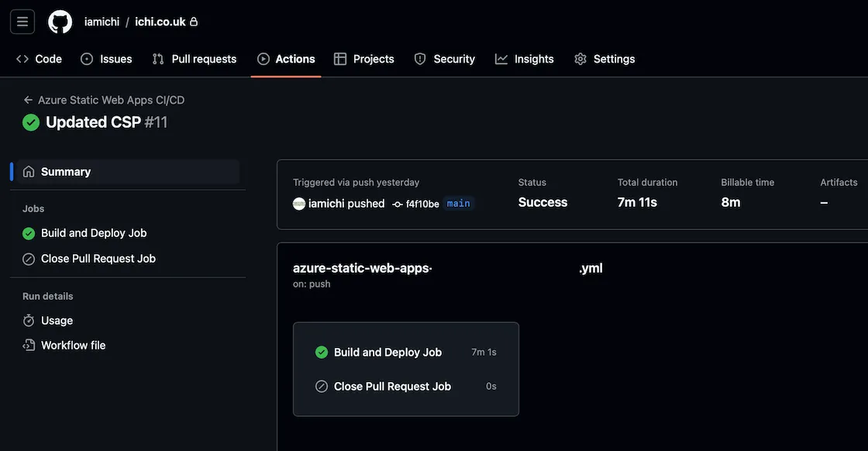Click the graph skipped icon for Close Pull Request
Image resolution: width=868 pixels, height=451 pixels.
322,386
